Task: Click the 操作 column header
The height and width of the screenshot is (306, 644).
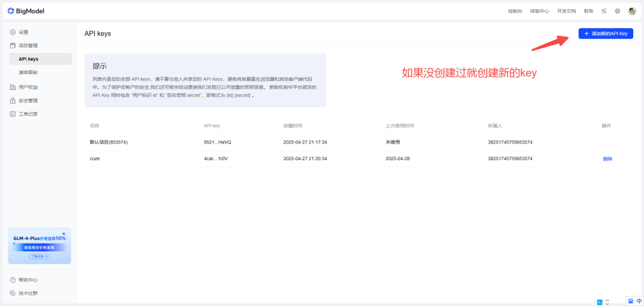Action: point(606,126)
